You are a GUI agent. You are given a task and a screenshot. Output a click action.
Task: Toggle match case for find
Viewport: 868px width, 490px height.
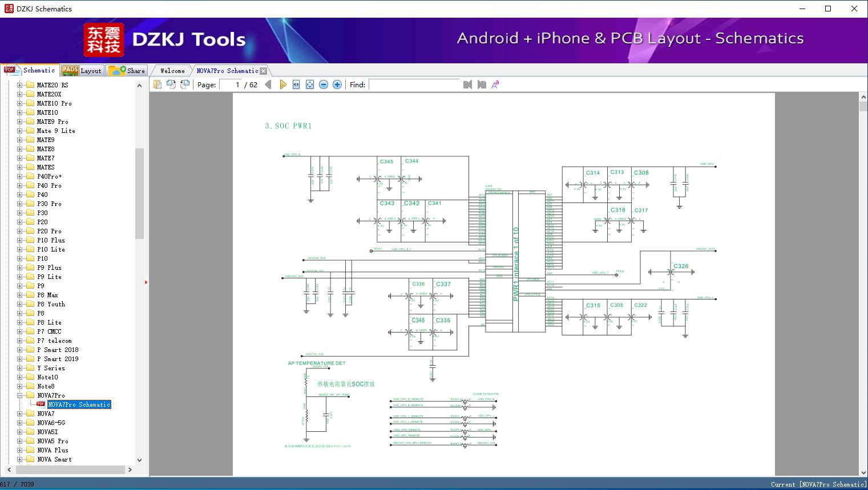click(495, 84)
